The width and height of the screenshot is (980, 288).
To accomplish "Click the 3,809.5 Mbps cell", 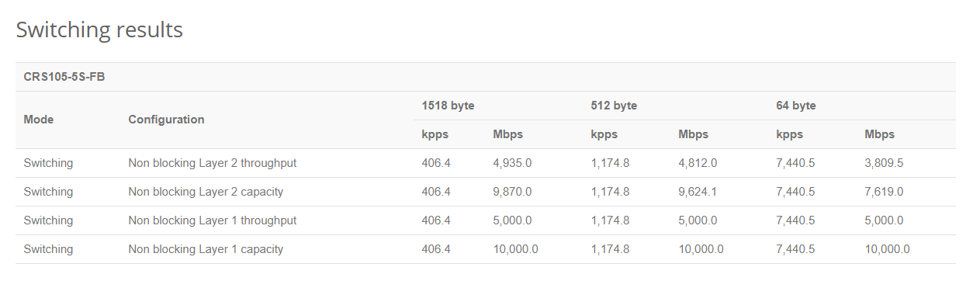I will 884,163.
